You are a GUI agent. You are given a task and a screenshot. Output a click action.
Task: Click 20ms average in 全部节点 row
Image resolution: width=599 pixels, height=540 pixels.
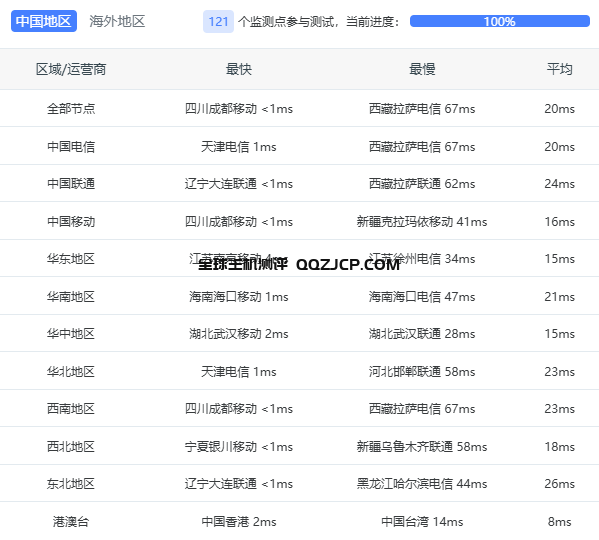tap(559, 109)
